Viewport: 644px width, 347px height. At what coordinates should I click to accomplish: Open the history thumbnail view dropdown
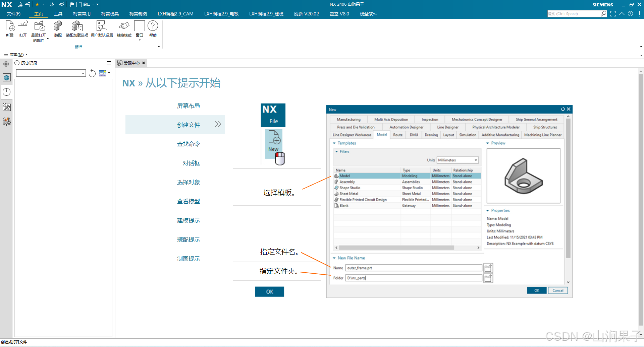109,73
